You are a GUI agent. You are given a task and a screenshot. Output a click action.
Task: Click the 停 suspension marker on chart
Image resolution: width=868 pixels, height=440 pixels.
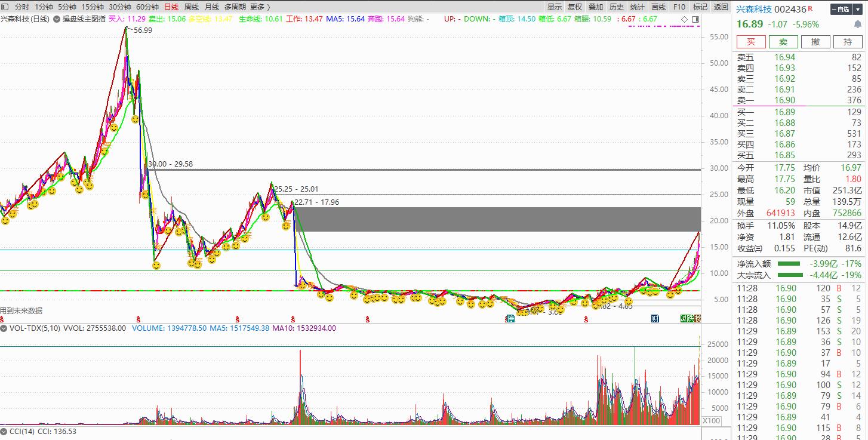510,318
